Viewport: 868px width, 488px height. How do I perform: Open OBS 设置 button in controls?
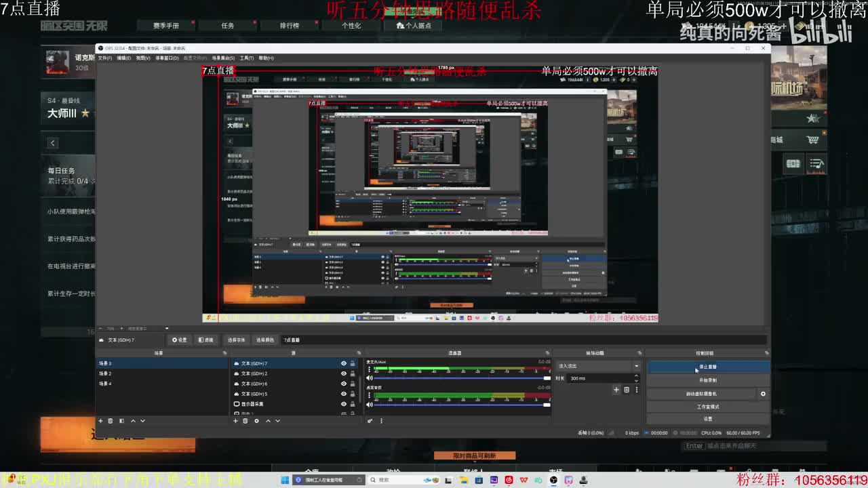pyautogui.click(x=708, y=419)
